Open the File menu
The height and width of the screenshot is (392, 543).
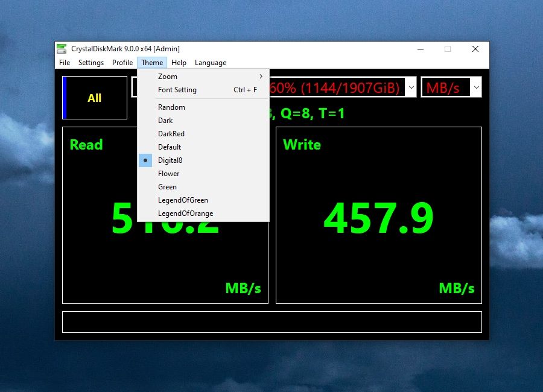point(65,63)
